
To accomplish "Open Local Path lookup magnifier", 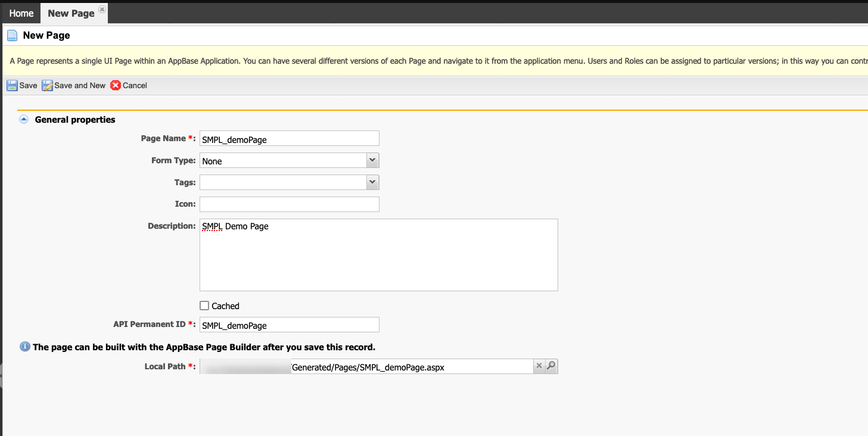I will coord(551,366).
